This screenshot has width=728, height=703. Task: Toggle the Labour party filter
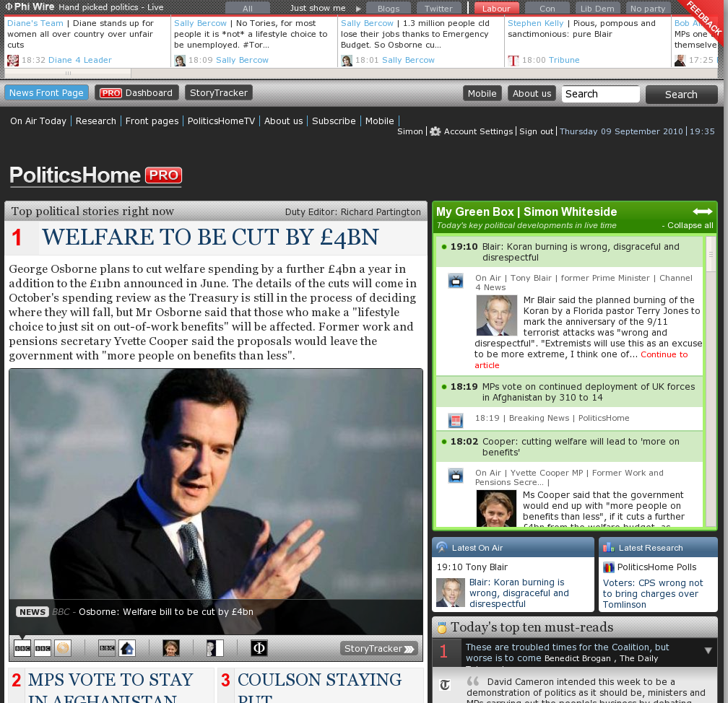click(496, 9)
